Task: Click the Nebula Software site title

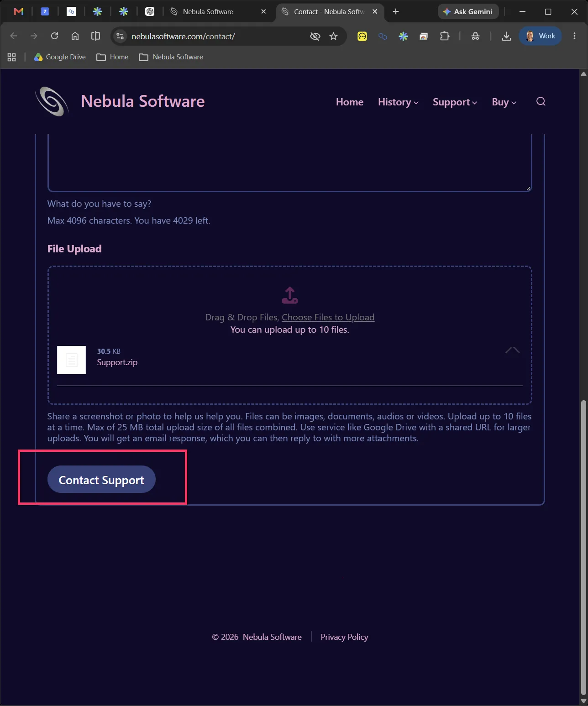Action: tap(143, 101)
